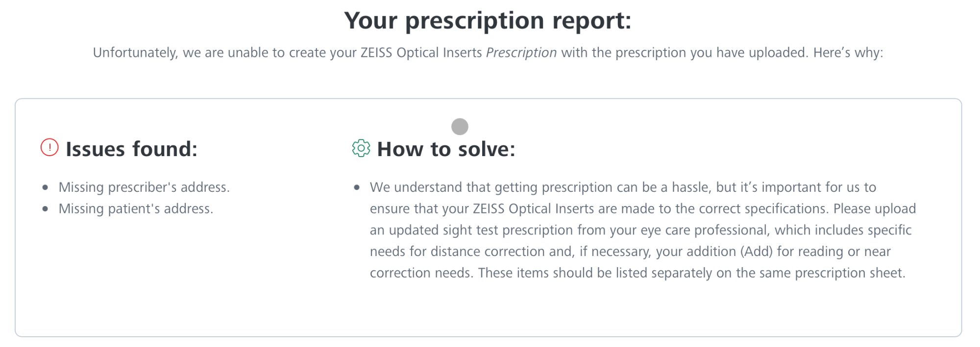The image size is (980, 347).
Task: Click bullet dot before Missing prescriber's address
Action: (x=46, y=187)
